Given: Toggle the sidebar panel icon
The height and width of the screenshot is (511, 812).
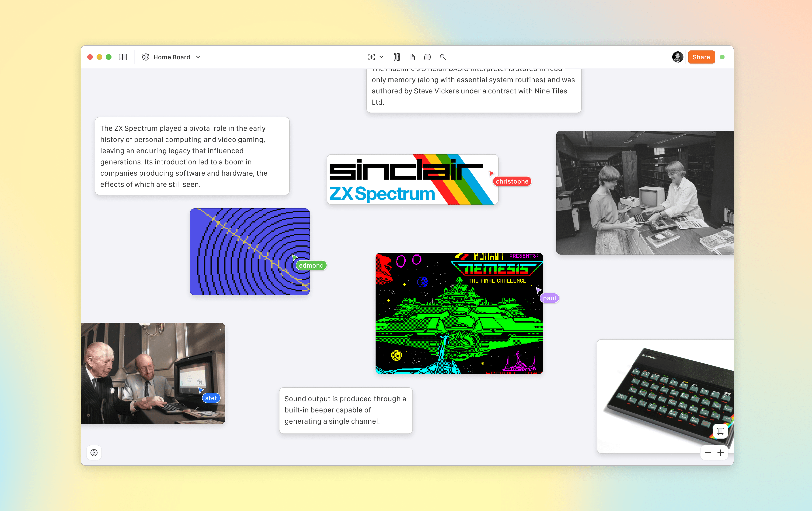Looking at the screenshot, I should (x=123, y=57).
